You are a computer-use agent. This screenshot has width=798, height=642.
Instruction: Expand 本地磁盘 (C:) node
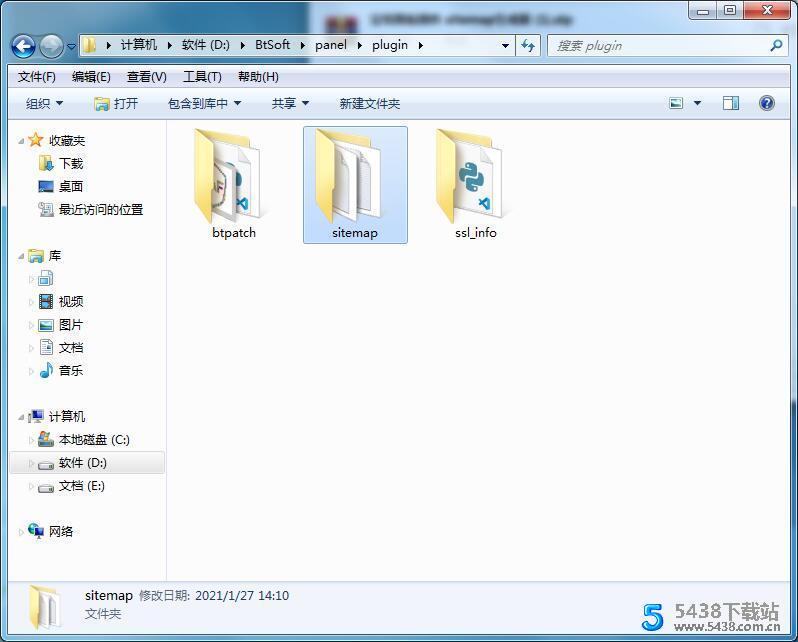(31, 440)
